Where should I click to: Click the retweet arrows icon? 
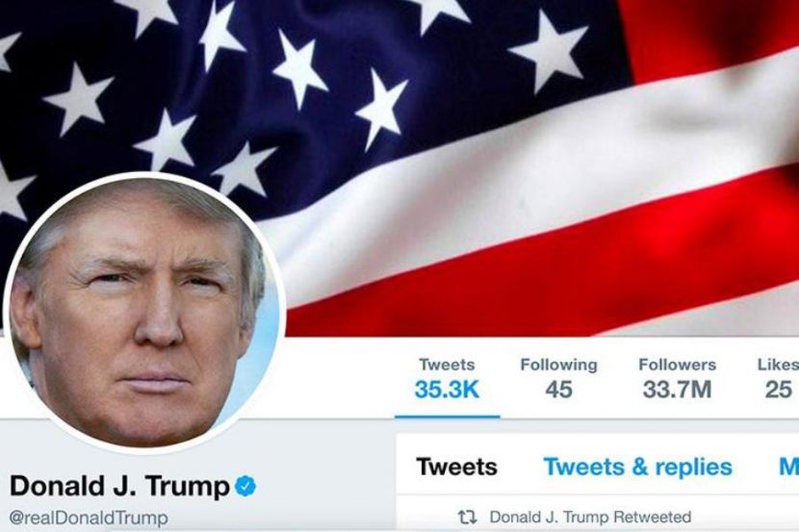(x=467, y=518)
